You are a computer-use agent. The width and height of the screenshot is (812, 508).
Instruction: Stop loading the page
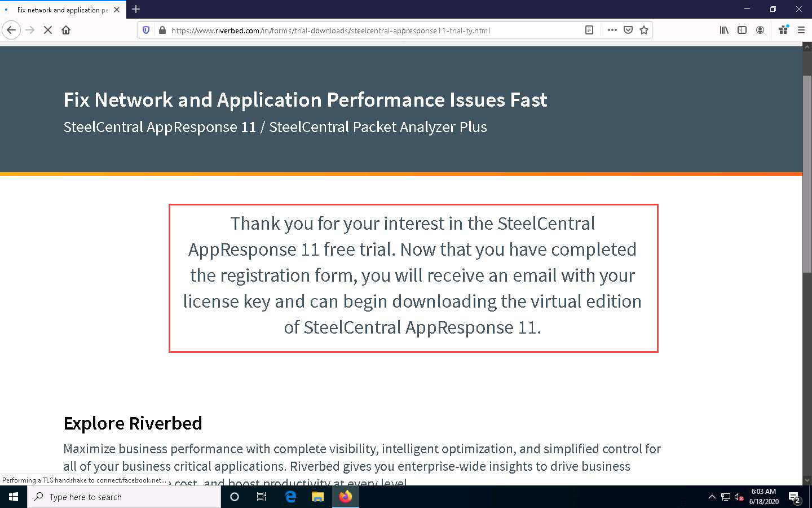48,30
